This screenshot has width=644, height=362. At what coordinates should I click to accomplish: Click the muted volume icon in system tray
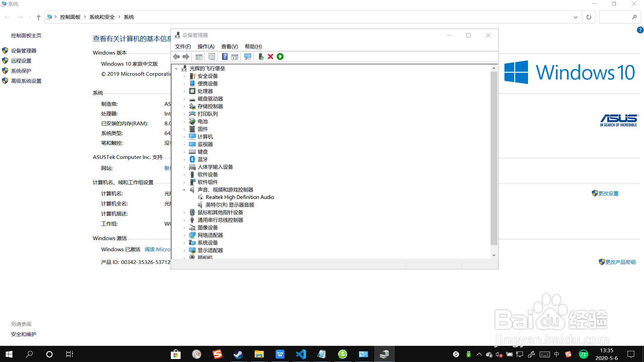(499, 354)
